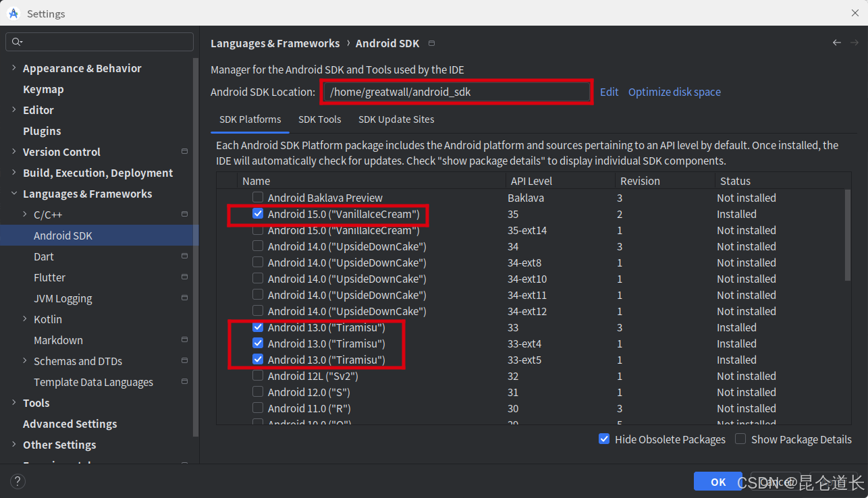The width and height of the screenshot is (868, 498).
Task: Click the project icon next to Template Data Languages
Action: pyautogui.click(x=184, y=382)
